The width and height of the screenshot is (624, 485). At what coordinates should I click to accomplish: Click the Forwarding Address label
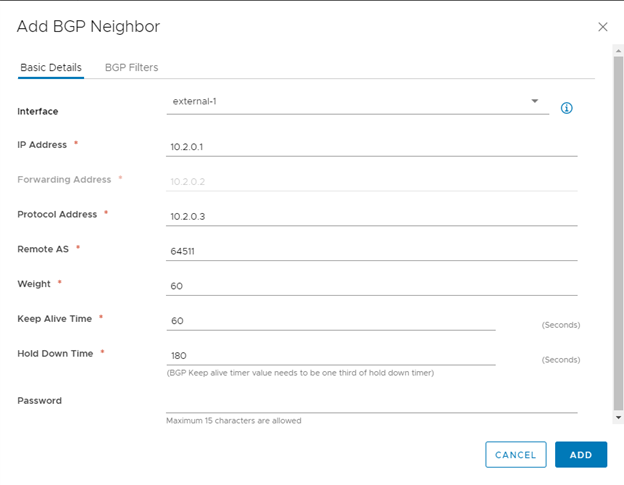click(x=64, y=179)
